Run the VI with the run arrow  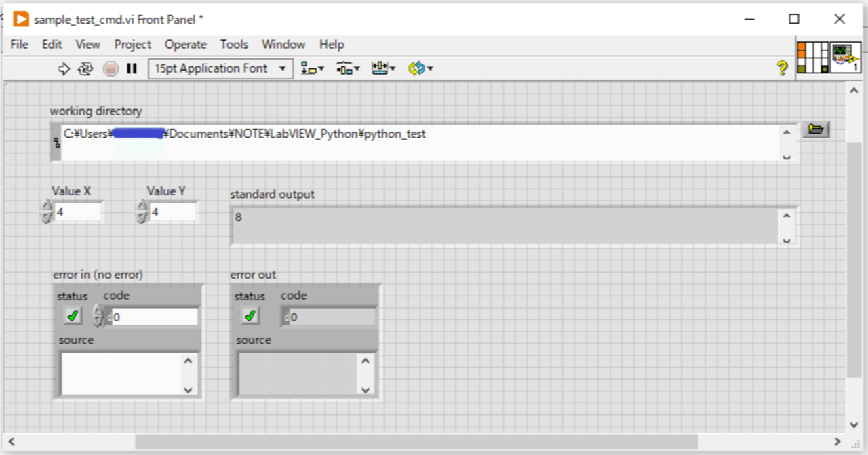pos(63,68)
